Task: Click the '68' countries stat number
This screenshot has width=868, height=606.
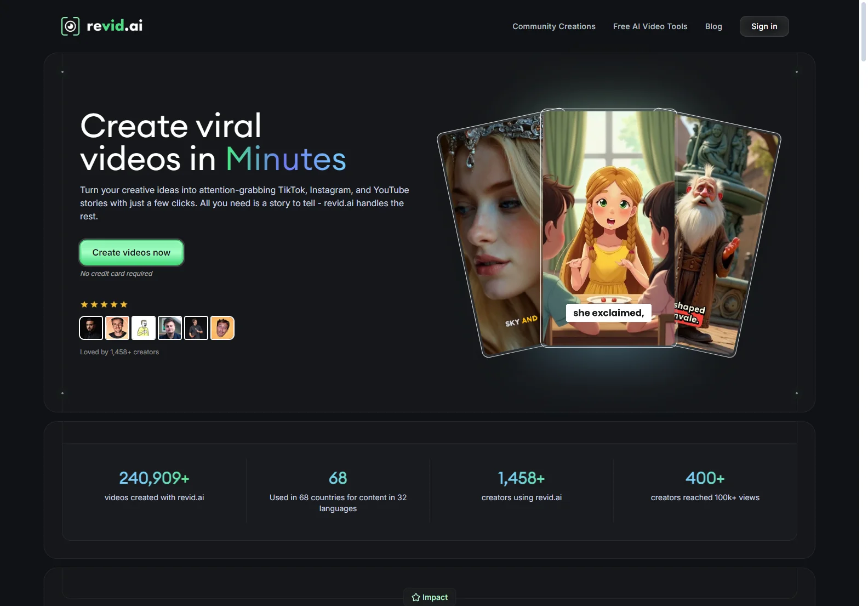Action: (x=338, y=478)
